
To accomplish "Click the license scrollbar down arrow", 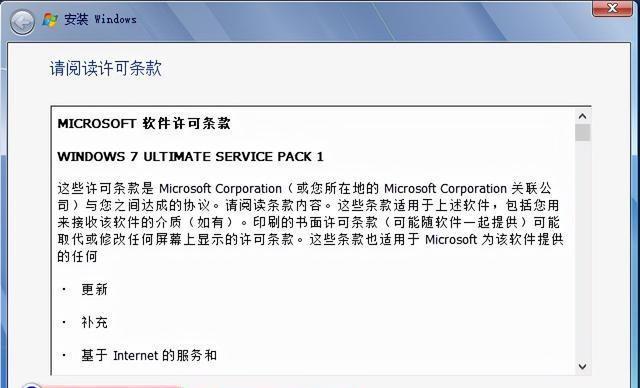I will pyautogui.click(x=582, y=366).
